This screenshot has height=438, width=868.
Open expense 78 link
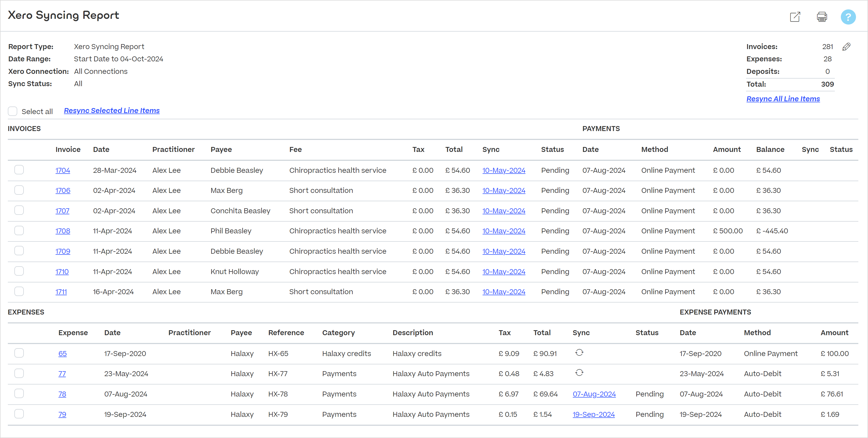click(62, 394)
